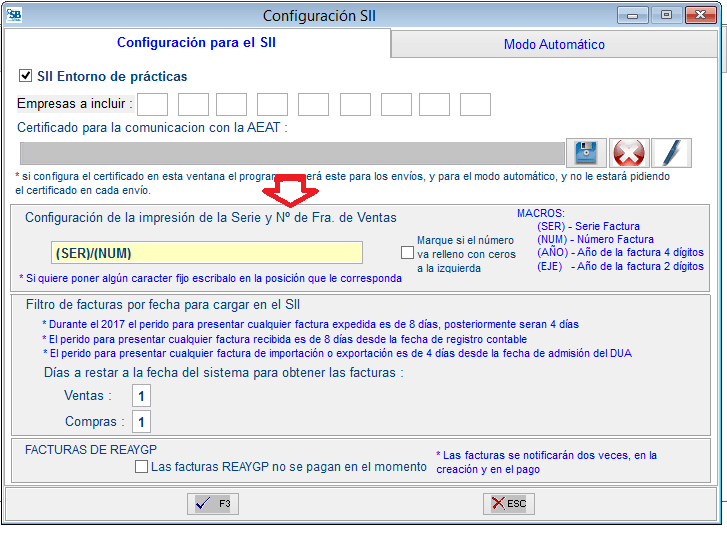This screenshot has width=727, height=534.
Task: Click the blue pen edit certificate icon
Action: 671,153
